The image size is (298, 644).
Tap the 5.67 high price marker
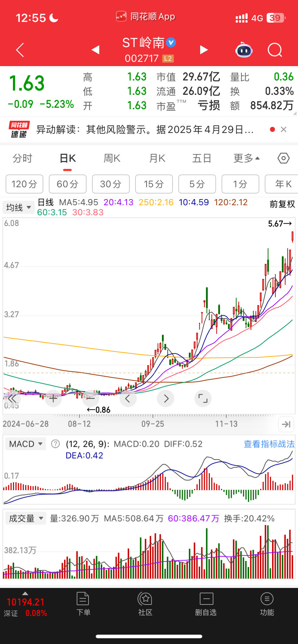[x=280, y=224]
